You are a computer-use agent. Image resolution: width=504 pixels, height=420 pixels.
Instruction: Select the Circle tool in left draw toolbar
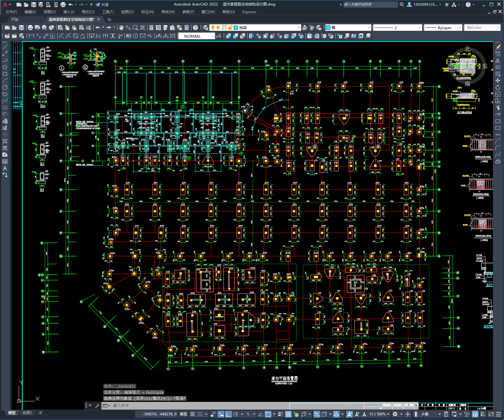[x=5, y=87]
